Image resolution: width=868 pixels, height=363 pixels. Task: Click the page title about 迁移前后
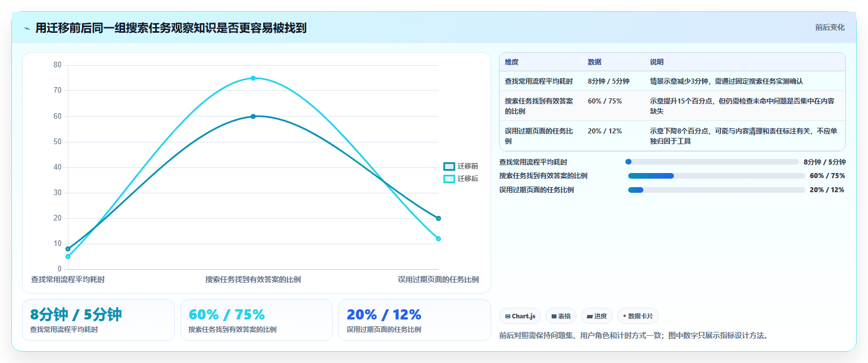click(x=171, y=28)
